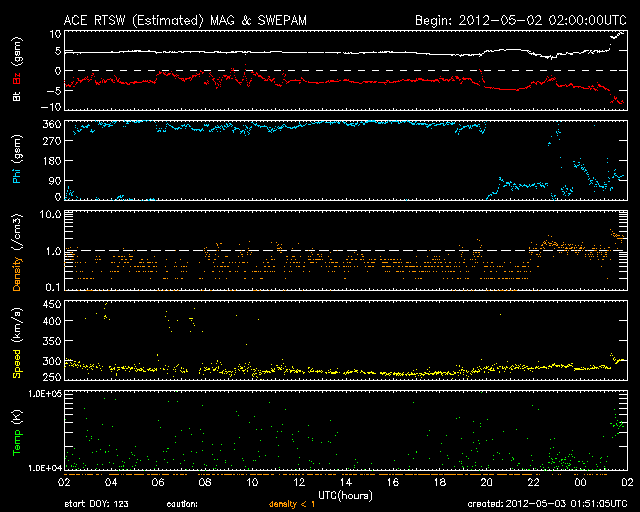
Task: Click the "06" hour tick on the x-axis
Action: click(x=158, y=482)
